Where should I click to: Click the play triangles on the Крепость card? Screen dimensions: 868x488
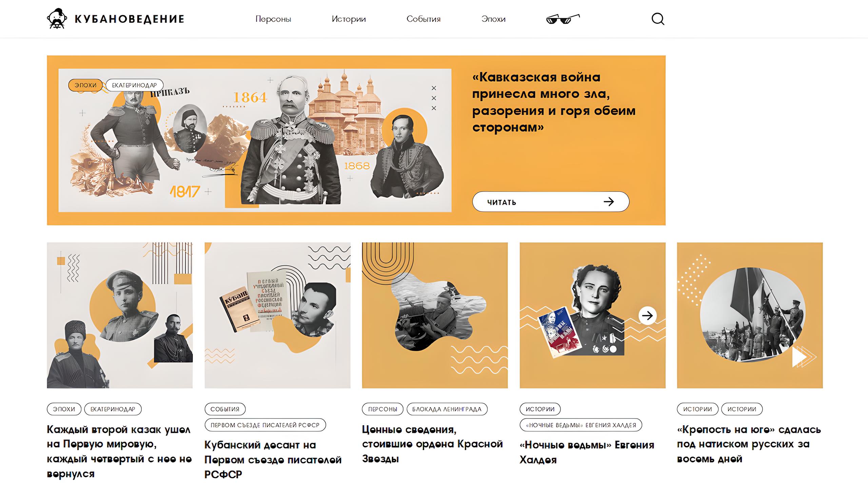point(804,357)
